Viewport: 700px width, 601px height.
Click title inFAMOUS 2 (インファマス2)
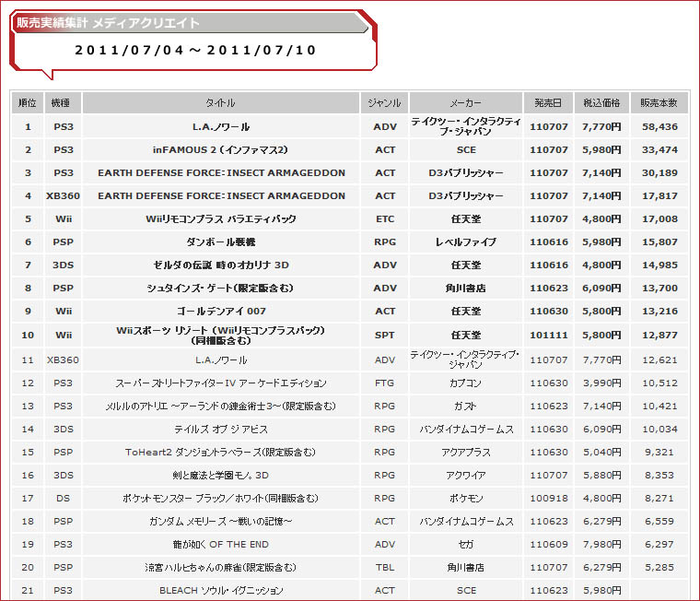click(220, 150)
